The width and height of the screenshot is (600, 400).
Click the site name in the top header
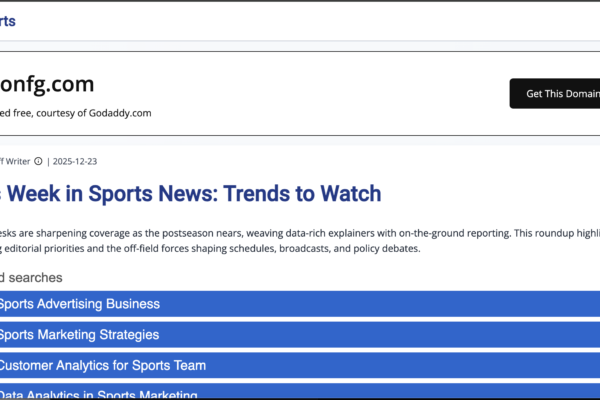coord(8,20)
